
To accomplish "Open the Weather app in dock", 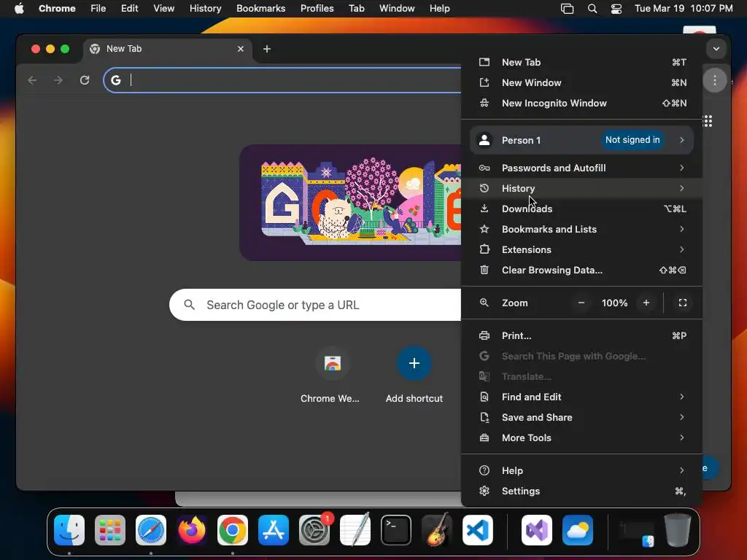I will pyautogui.click(x=578, y=530).
